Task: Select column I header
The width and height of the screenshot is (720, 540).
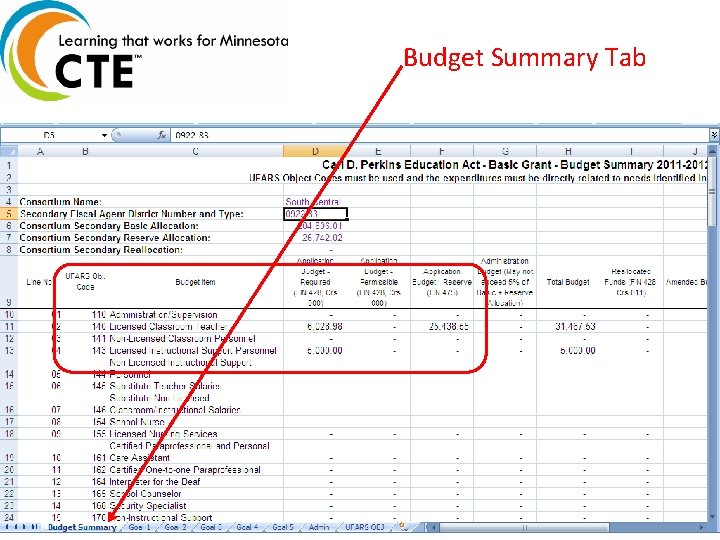Action: [x=631, y=151]
